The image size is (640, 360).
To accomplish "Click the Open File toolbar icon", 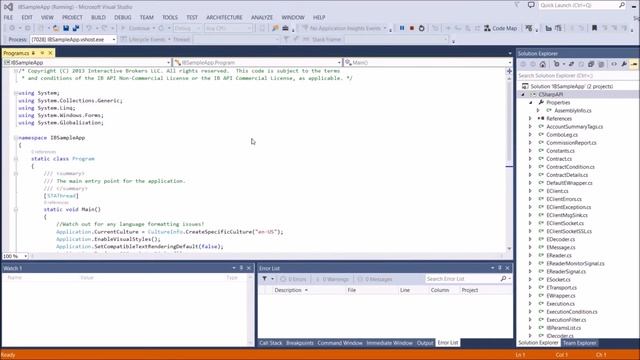I will point(56,28).
